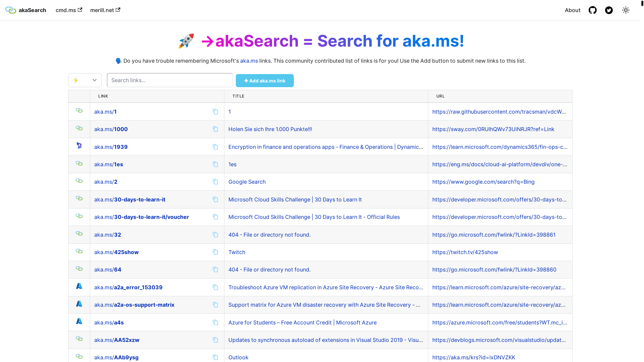Screen dimensions: 644x362
Task: Click Azure icon in the a4s row
Action: click(x=79, y=321)
